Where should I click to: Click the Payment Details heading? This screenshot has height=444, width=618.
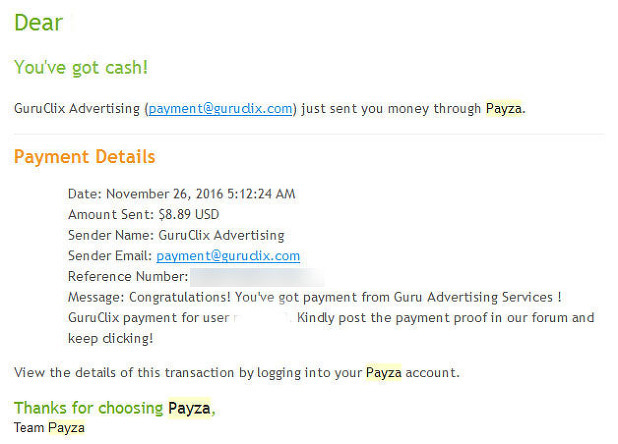[x=84, y=157]
